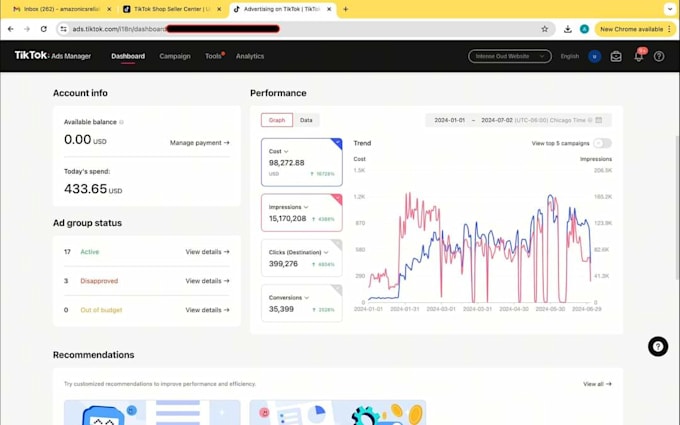Click the Out of budget status label
Image resolution: width=680 pixels, height=425 pixels.
(x=101, y=310)
